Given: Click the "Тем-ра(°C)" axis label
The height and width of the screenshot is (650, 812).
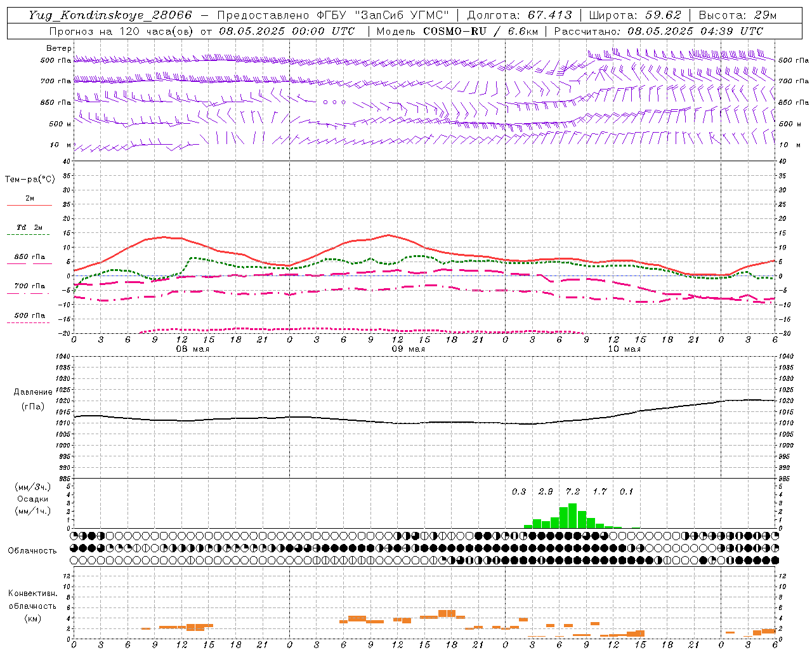Looking at the screenshot, I should pyautogui.click(x=30, y=180).
